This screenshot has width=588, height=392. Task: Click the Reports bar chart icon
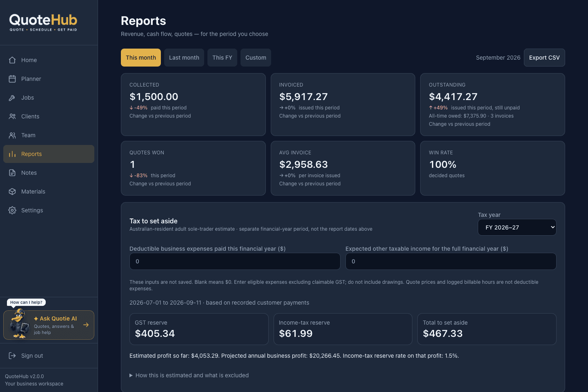click(12, 154)
